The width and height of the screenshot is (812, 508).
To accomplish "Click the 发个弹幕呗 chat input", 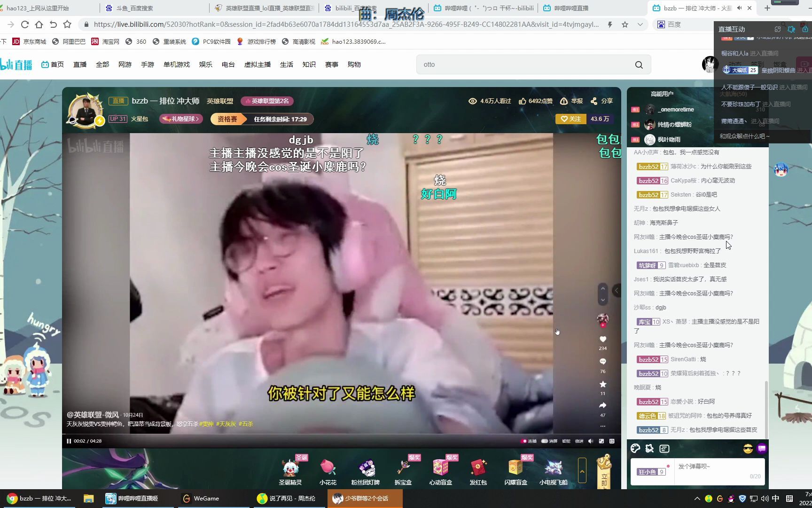I will click(x=719, y=472).
